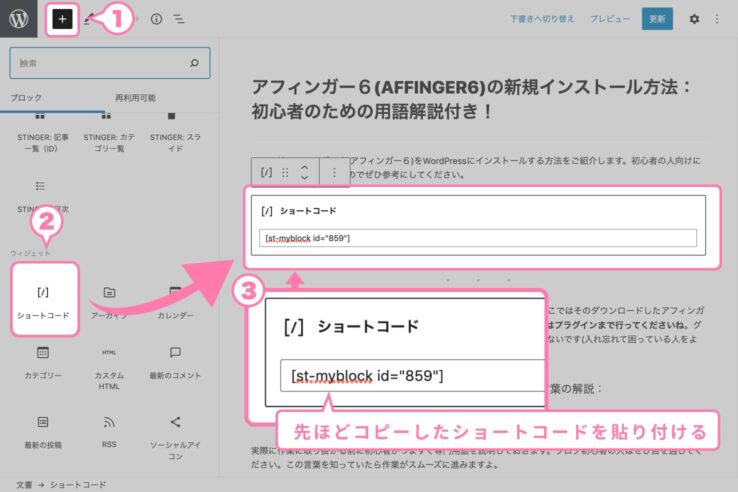Click the shortcode input with st-myblock id="859"

[x=478, y=238]
